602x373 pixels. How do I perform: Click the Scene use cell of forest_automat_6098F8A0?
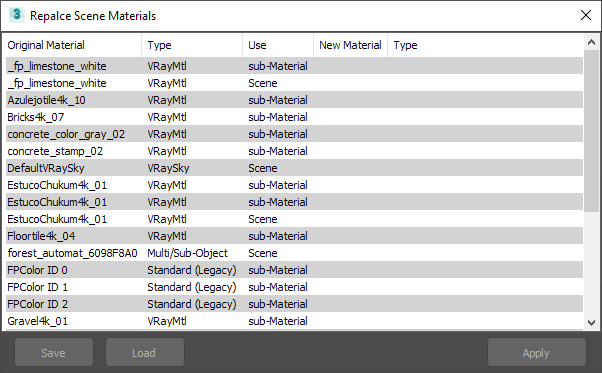263,253
